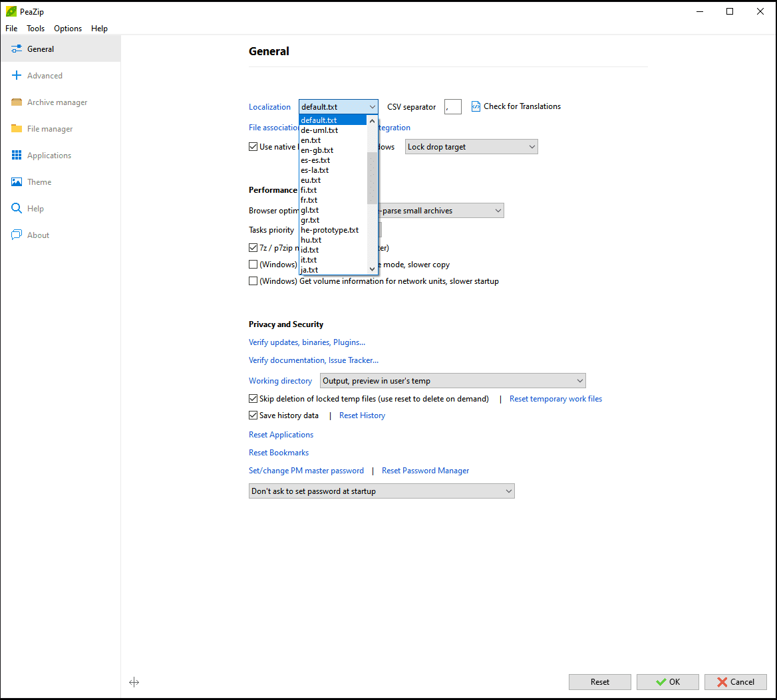
Task: Click localization list scroll down arrow
Action: coord(372,269)
